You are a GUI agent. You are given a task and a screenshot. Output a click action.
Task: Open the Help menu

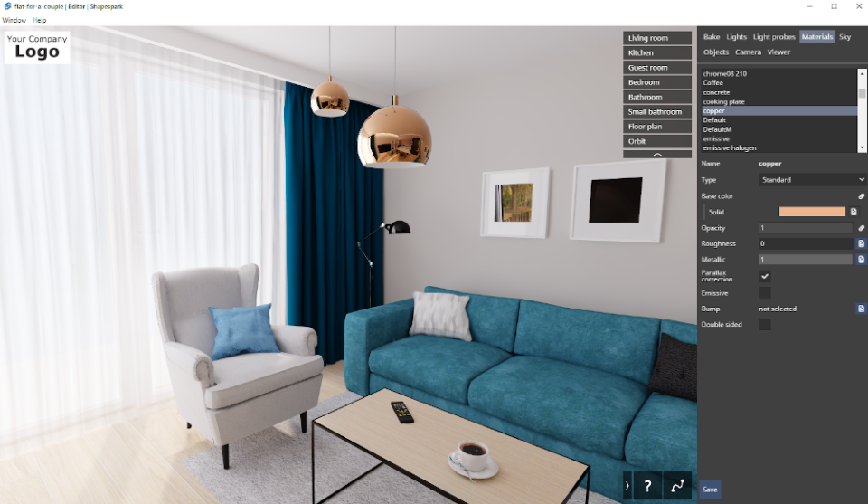point(39,20)
